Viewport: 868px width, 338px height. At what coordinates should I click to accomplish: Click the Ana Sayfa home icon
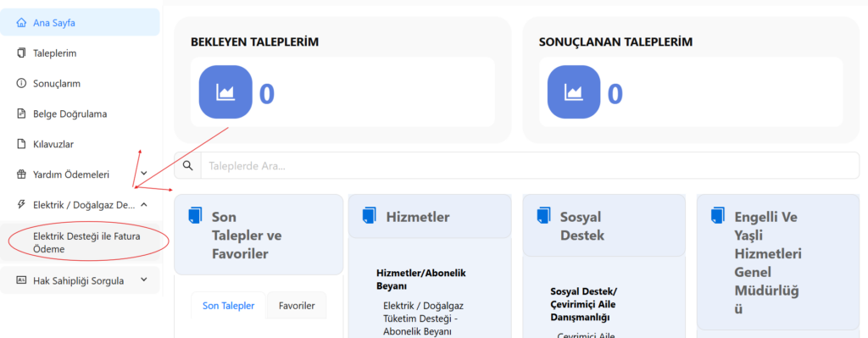pyautogui.click(x=21, y=23)
